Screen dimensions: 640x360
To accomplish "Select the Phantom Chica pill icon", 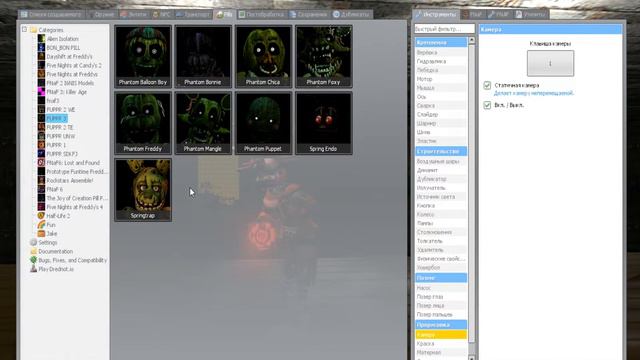I will 263,56.
